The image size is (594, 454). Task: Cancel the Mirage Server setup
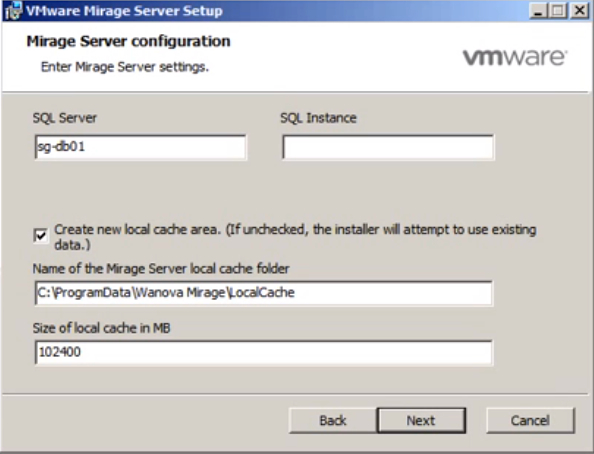pos(530,420)
